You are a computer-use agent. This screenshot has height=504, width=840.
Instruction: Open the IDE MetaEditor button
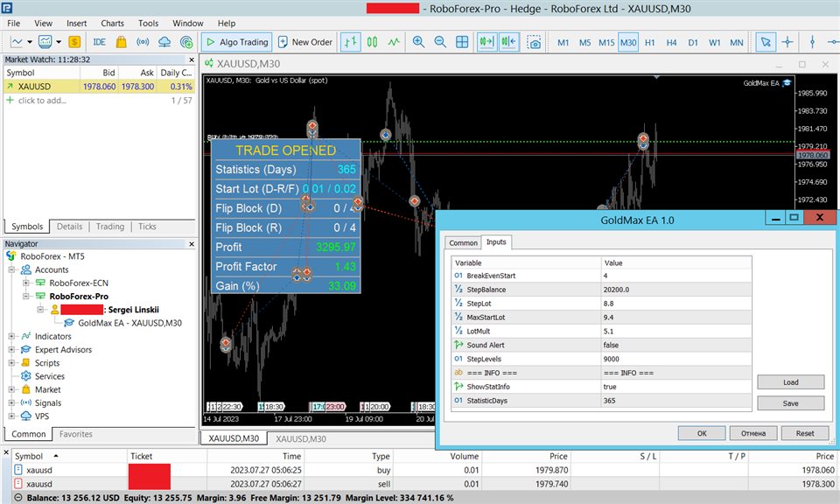(x=99, y=42)
